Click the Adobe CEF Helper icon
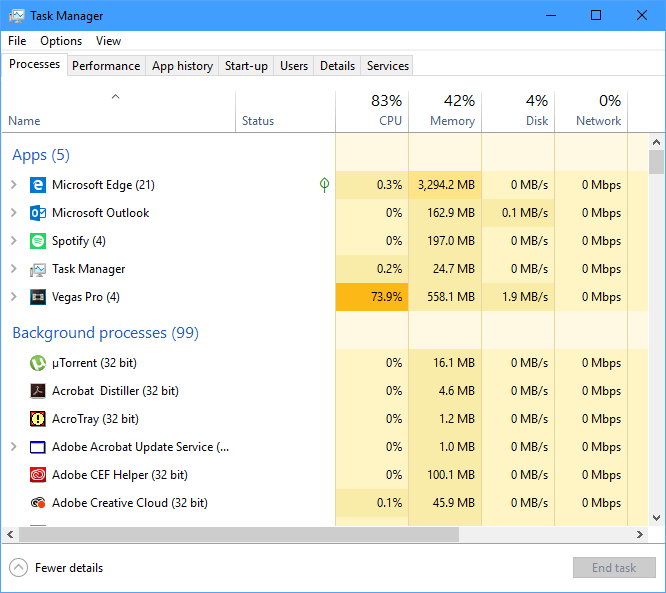Viewport: 666px width, 593px height. pyautogui.click(x=38, y=475)
